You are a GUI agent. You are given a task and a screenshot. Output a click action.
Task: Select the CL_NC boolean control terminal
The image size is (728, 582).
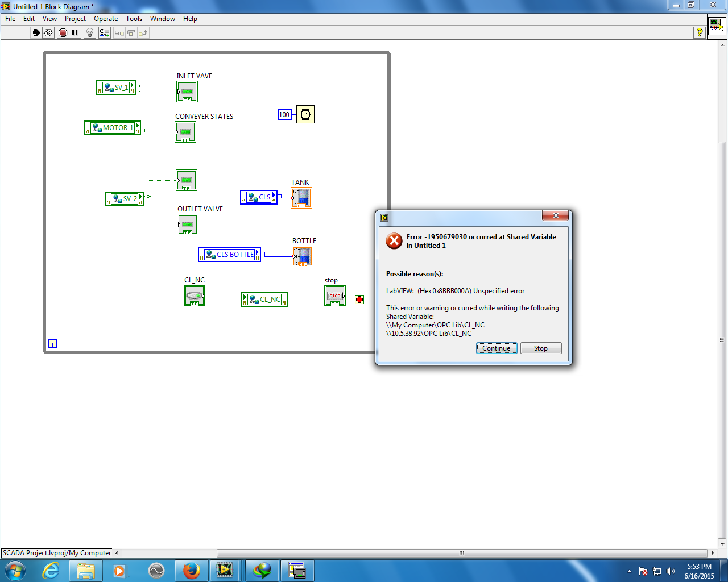tap(195, 296)
